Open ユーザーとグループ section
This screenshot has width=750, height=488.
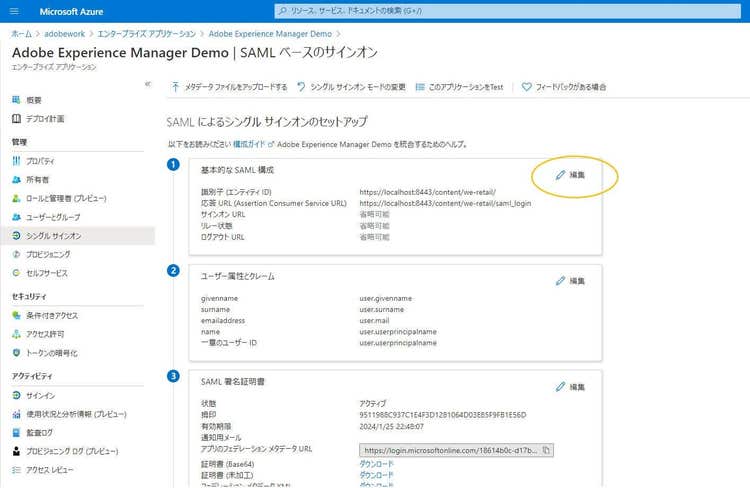click(52, 217)
